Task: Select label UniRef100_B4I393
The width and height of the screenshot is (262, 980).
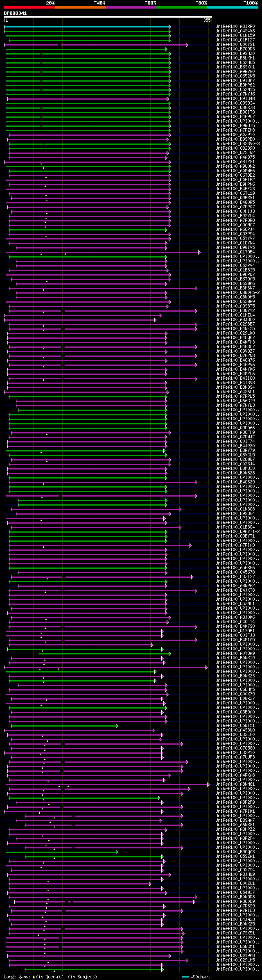Action: point(235,383)
